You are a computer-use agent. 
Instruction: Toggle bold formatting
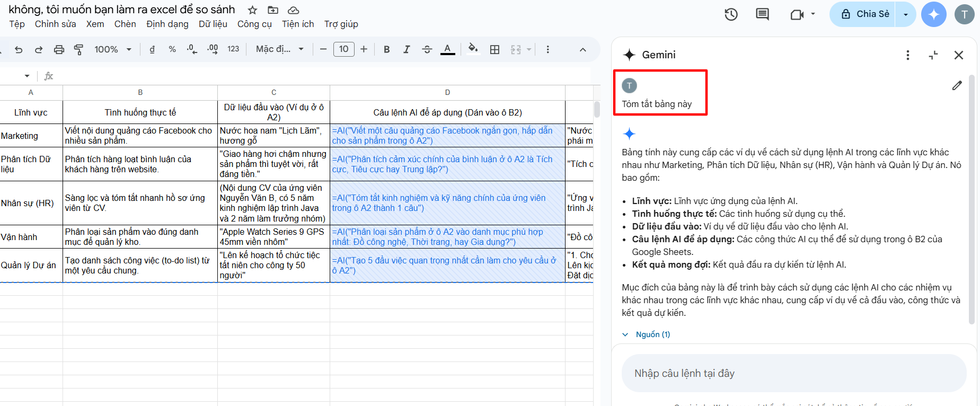pyautogui.click(x=386, y=49)
